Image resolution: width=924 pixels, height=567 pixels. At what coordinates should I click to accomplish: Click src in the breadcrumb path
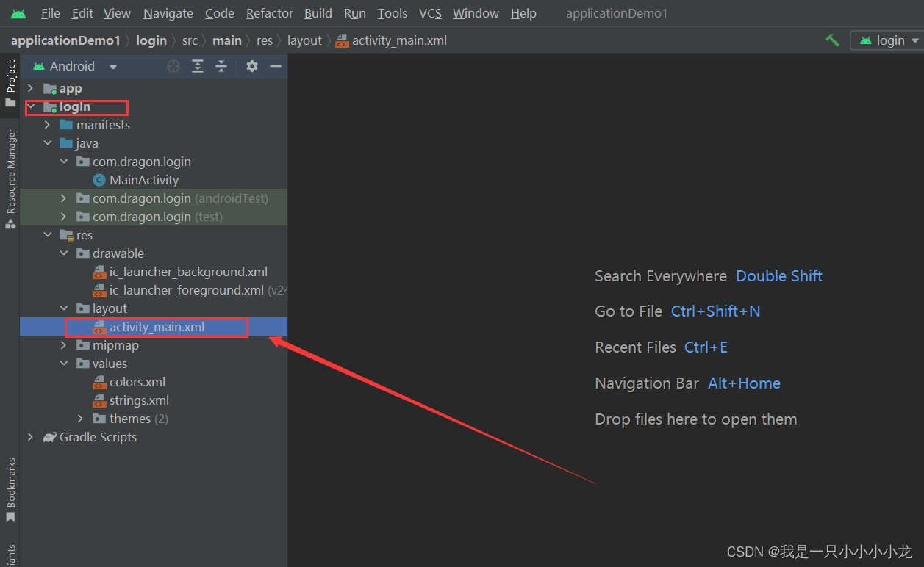coord(190,40)
